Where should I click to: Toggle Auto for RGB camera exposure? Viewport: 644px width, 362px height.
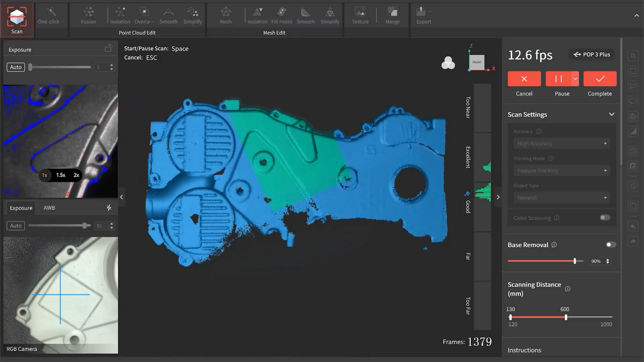coord(16,226)
